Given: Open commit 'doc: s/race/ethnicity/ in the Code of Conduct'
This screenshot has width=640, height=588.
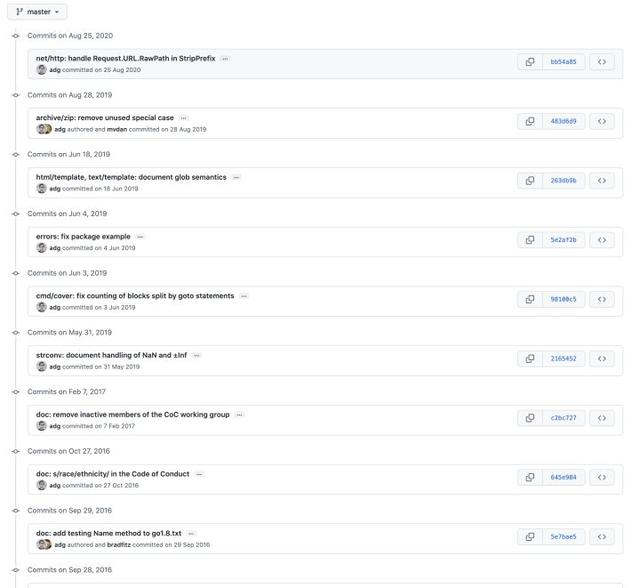Looking at the screenshot, I should [113, 474].
